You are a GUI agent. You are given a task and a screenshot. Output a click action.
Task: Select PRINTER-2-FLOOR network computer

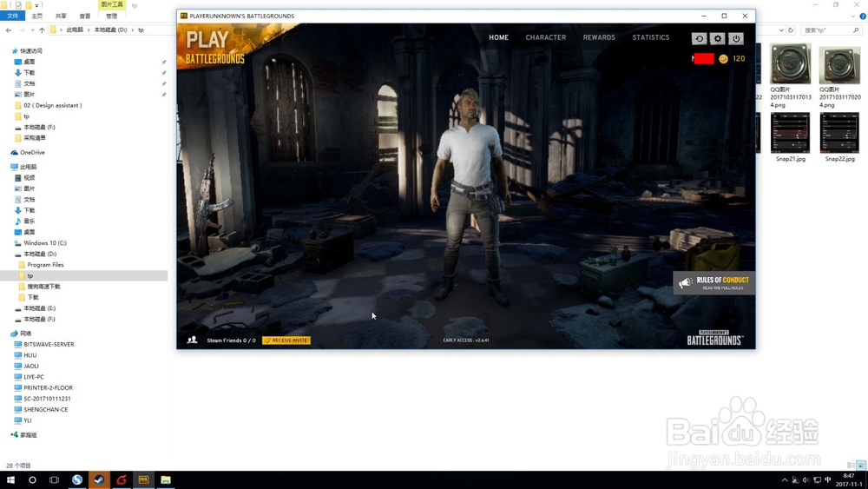[48, 387]
